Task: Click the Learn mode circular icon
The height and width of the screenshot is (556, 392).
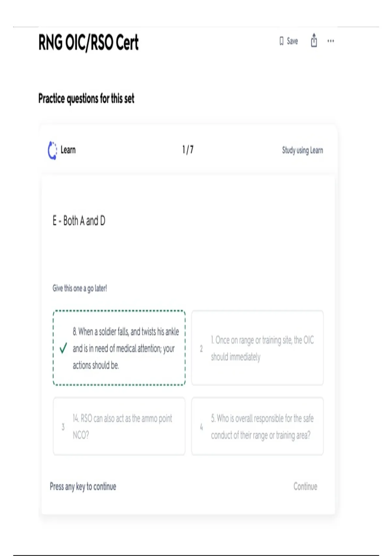Action: click(52, 150)
